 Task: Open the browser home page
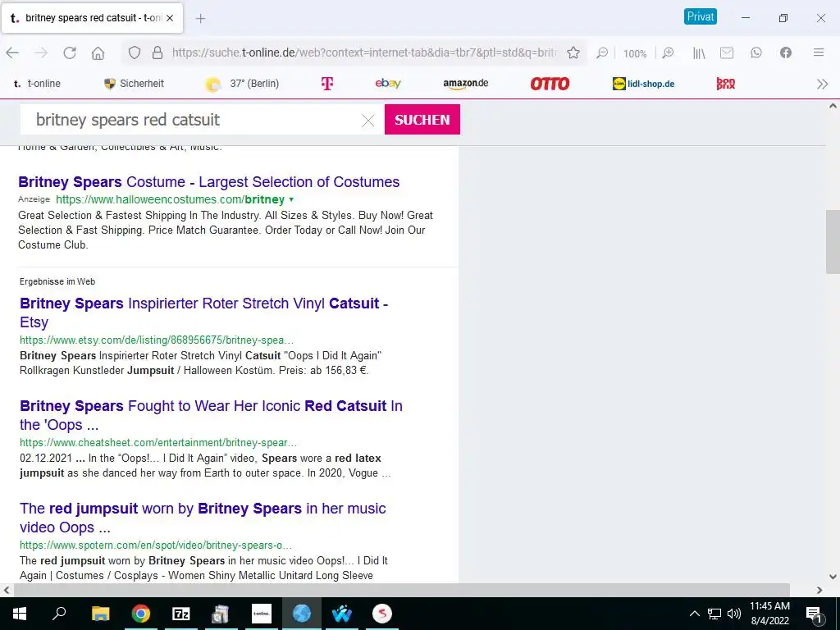click(98, 52)
